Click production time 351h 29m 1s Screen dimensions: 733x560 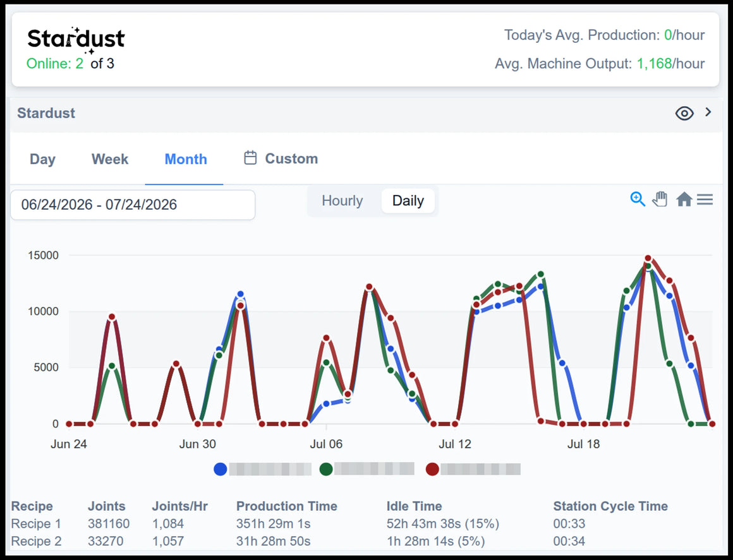pos(273,523)
